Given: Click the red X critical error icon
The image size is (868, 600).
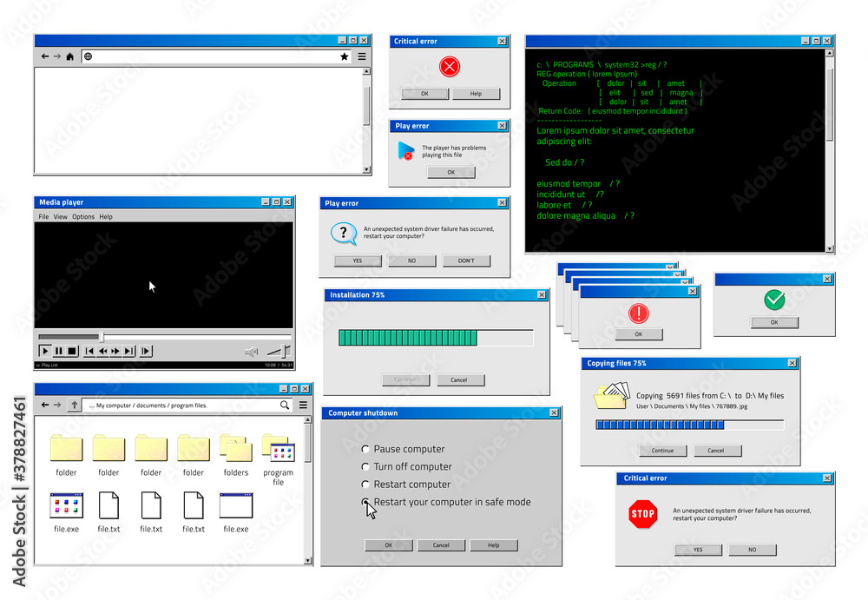Looking at the screenshot, I should click(450, 67).
